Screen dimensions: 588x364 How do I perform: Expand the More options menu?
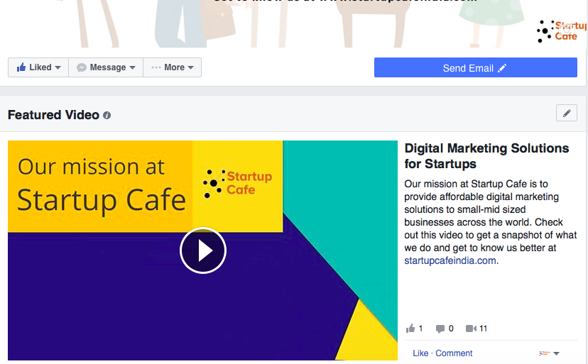pyautogui.click(x=172, y=67)
